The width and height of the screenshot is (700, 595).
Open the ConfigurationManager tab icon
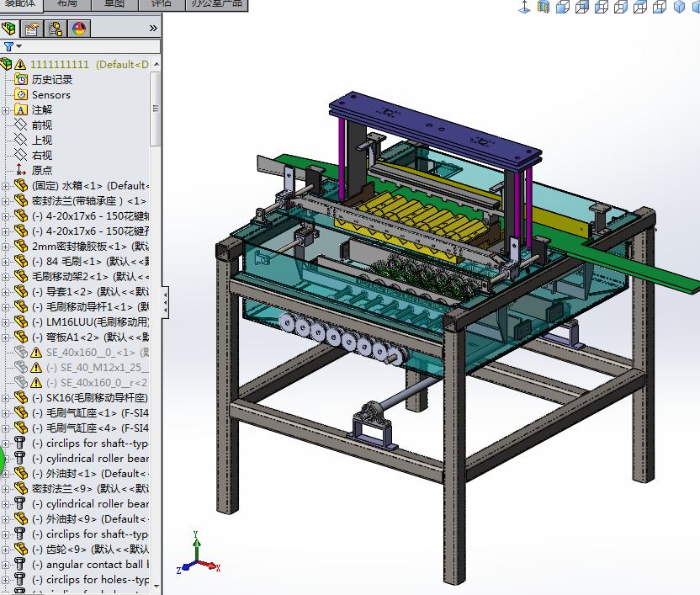[x=56, y=29]
